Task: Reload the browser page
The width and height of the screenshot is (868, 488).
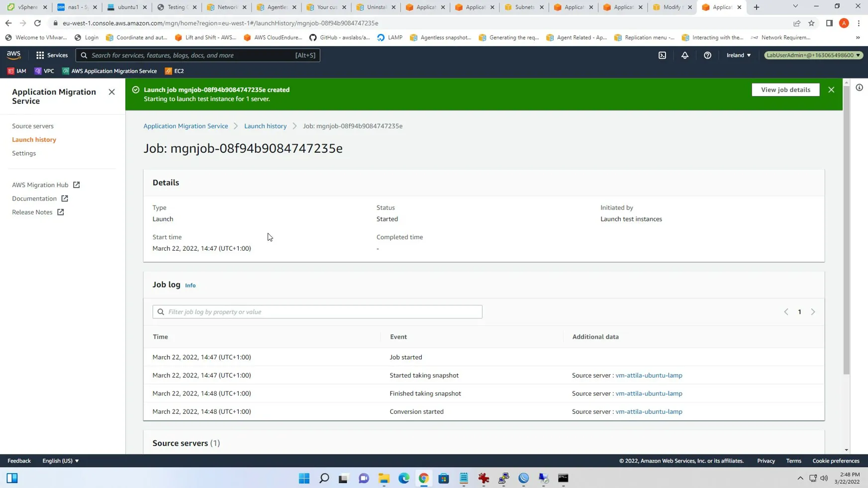Action: (37, 23)
